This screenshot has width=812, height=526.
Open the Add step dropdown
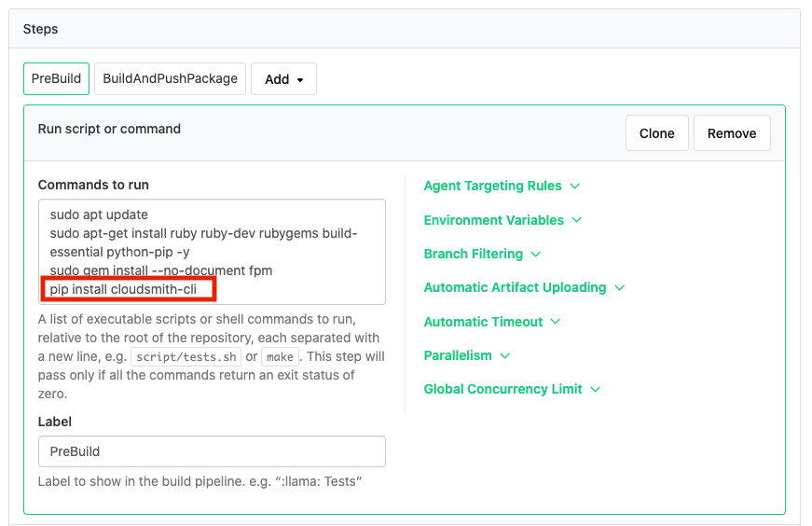click(283, 79)
